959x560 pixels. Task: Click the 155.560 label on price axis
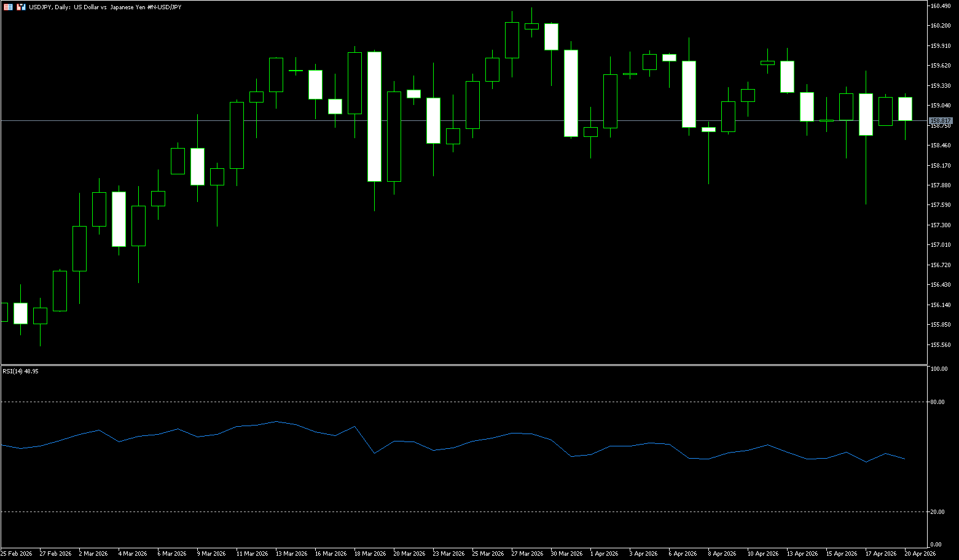click(941, 344)
